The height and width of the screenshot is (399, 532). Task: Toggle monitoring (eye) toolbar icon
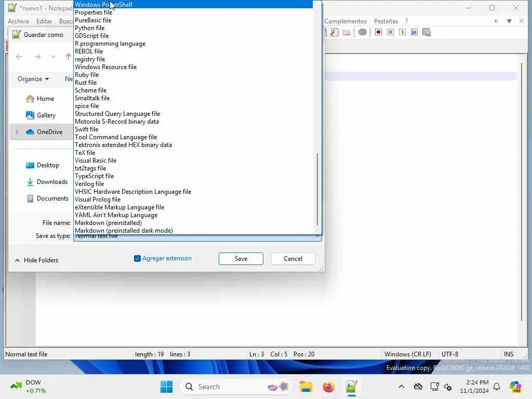(362, 32)
